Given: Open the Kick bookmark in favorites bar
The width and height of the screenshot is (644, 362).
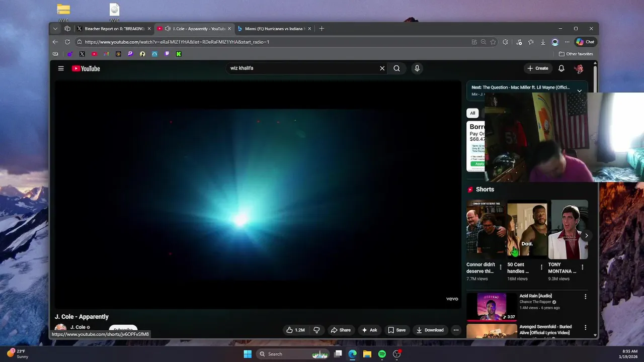Looking at the screenshot, I should pyautogui.click(x=179, y=54).
